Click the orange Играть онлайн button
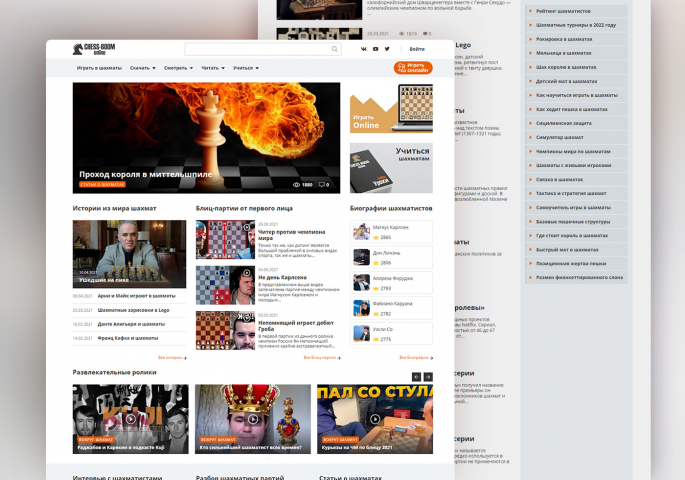Screen dimensions: 685x480 coord(413,68)
